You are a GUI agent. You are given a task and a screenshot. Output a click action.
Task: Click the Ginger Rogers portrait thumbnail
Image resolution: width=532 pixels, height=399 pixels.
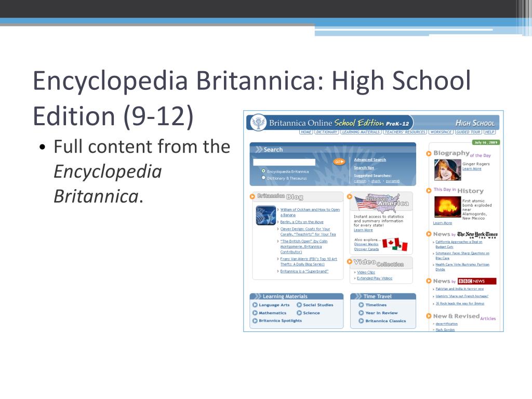point(447,170)
